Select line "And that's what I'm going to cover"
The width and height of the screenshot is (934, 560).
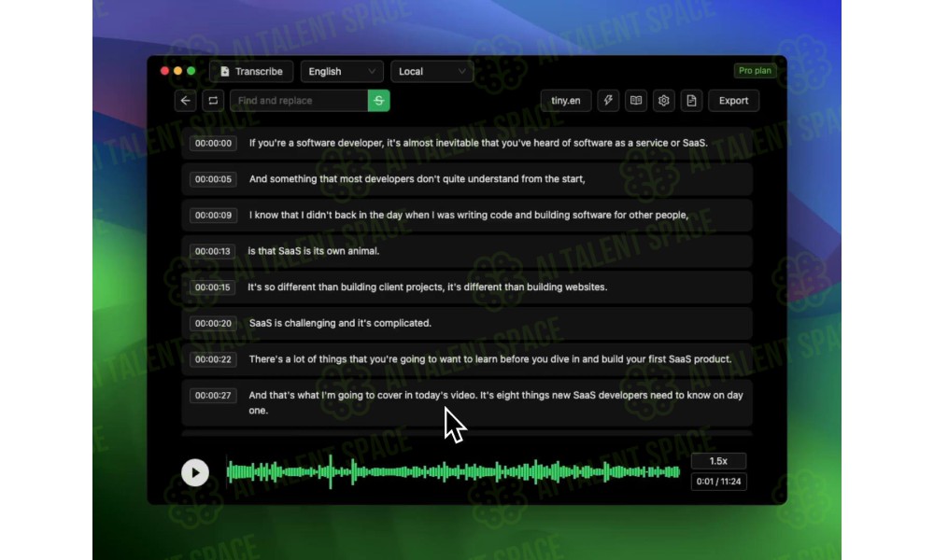(496, 403)
